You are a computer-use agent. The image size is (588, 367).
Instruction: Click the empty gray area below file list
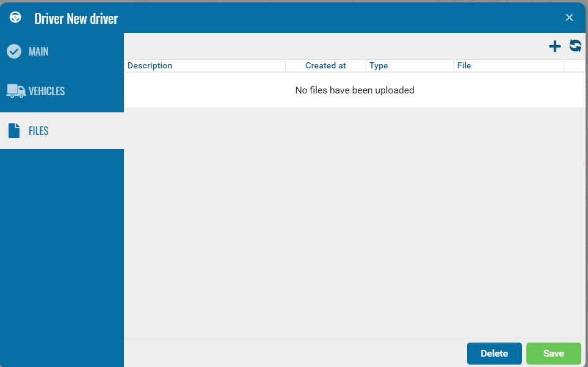point(354,220)
